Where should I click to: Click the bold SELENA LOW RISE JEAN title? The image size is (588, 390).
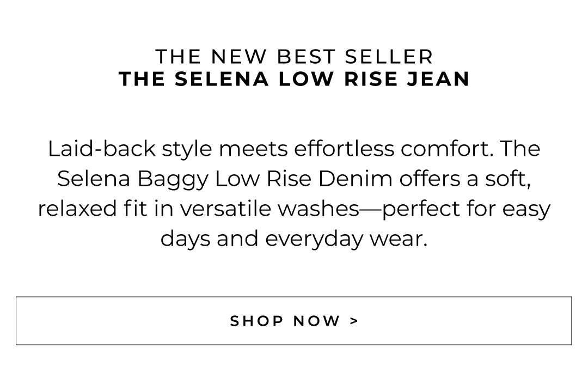click(x=294, y=79)
